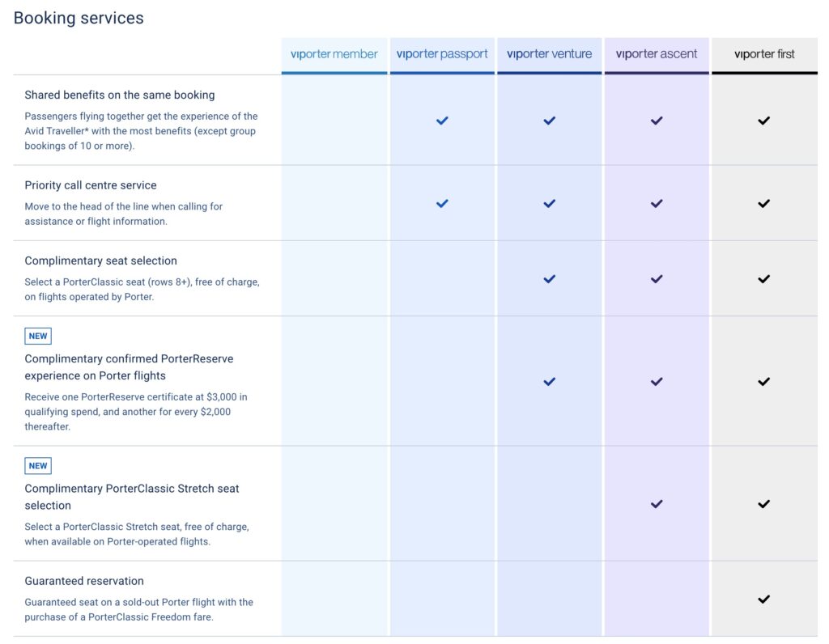Click First checkmark for Complimentary seat selection
The height and width of the screenshot is (644, 829).
(x=764, y=279)
